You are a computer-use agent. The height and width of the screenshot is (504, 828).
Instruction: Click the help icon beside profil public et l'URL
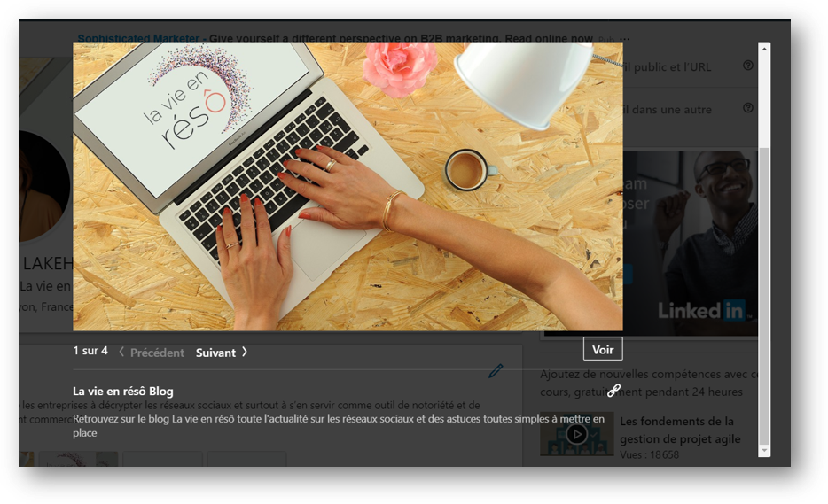(747, 66)
